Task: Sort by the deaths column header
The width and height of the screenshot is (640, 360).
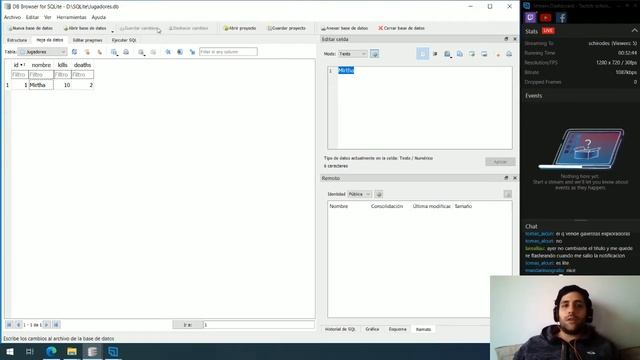Action: click(82, 65)
